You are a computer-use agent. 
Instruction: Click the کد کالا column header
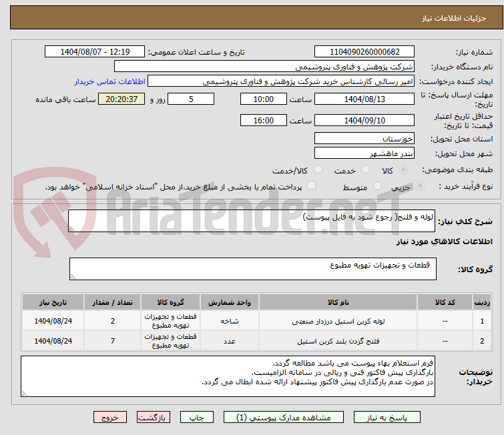[x=445, y=302]
